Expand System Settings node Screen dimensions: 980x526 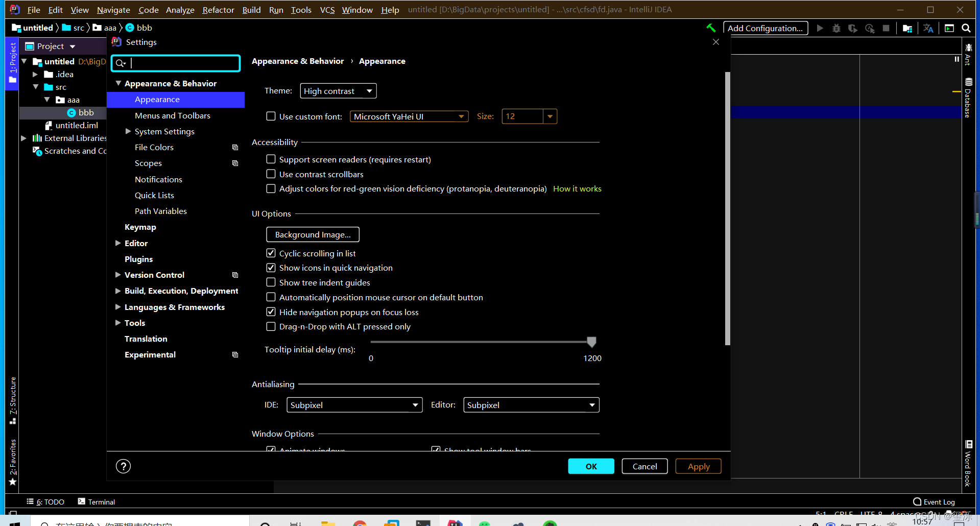click(x=128, y=132)
